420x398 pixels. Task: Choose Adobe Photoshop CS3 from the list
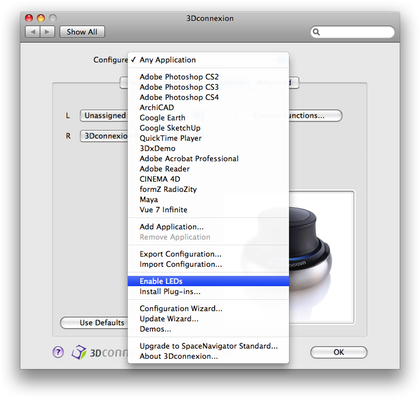(208, 87)
